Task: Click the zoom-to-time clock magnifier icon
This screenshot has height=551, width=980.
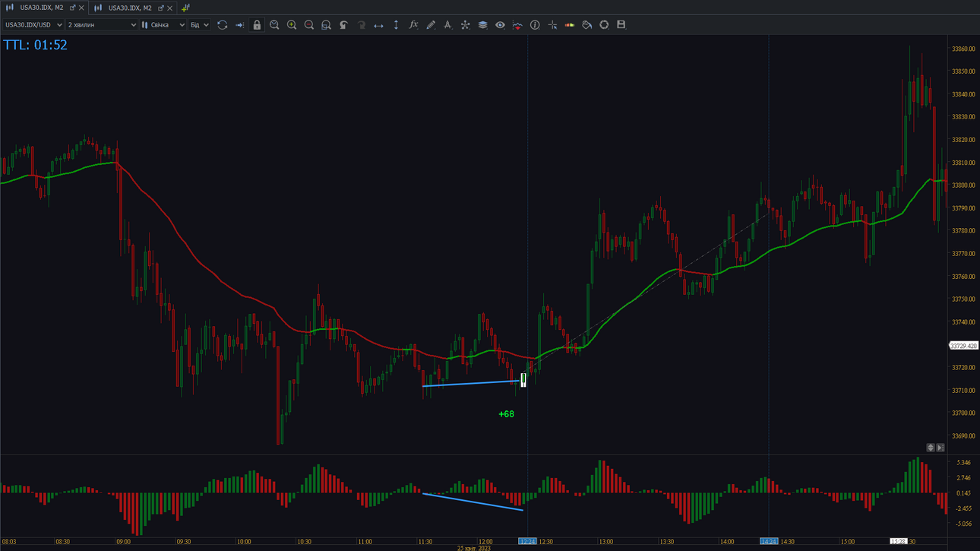Action: pyautogui.click(x=274, y=25)
